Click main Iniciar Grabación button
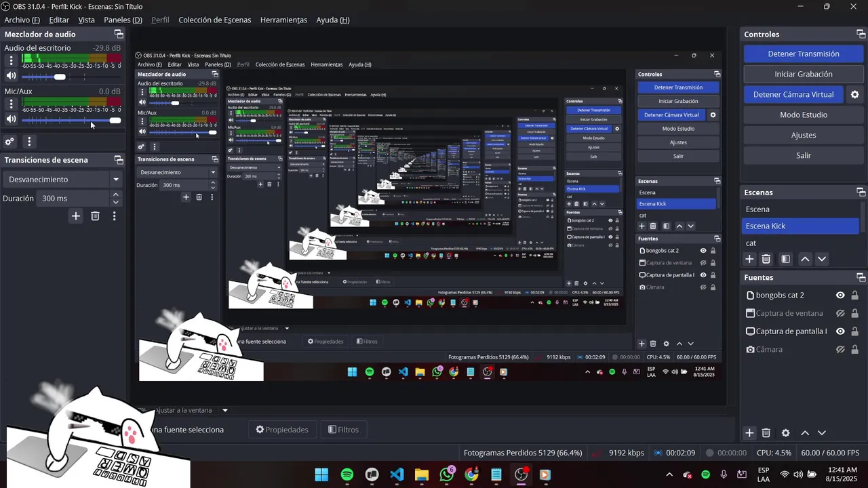 pos(804,74)
